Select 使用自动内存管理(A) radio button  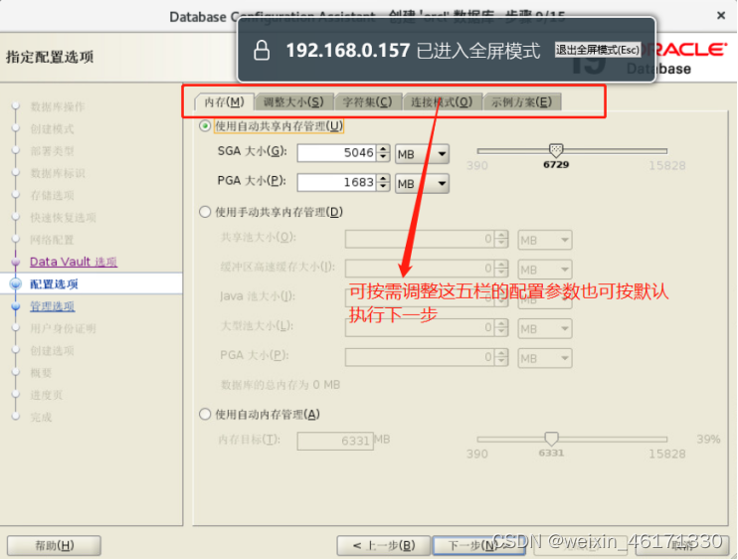pyautogui.click(x=205, y=414)
